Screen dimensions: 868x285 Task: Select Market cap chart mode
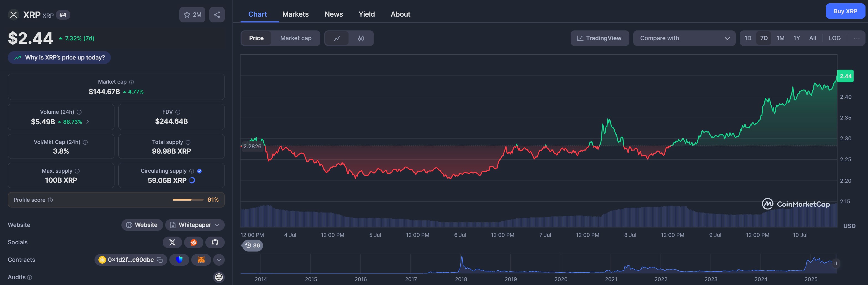click(296, 38)
